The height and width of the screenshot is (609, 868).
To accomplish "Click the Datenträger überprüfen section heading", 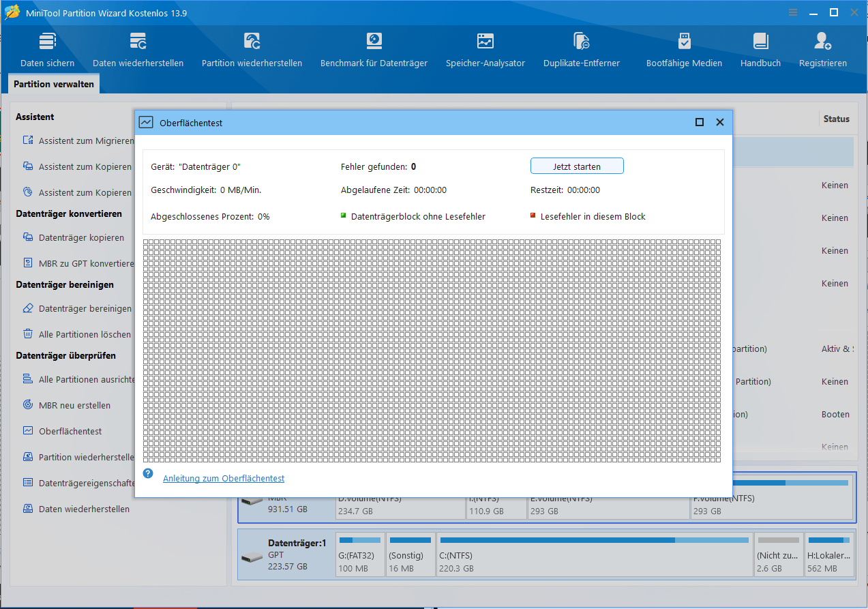I will pyautogui.click(x=65, y=355).
